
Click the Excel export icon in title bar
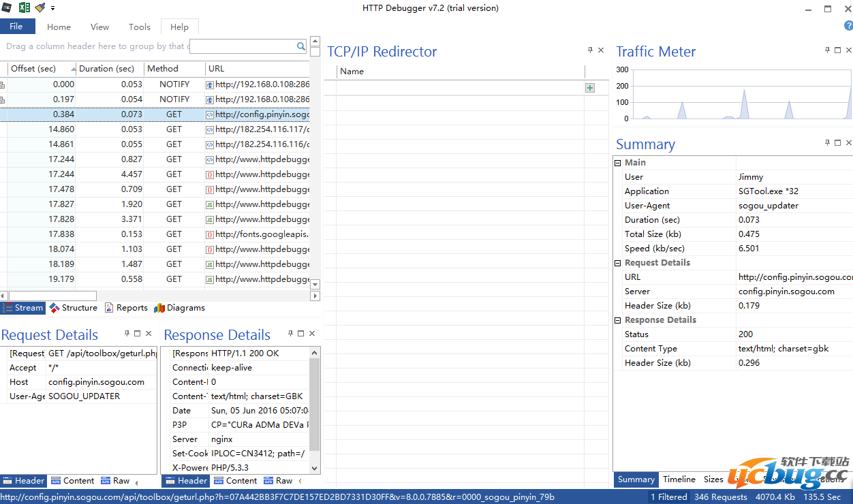click(x=24, y=7)
